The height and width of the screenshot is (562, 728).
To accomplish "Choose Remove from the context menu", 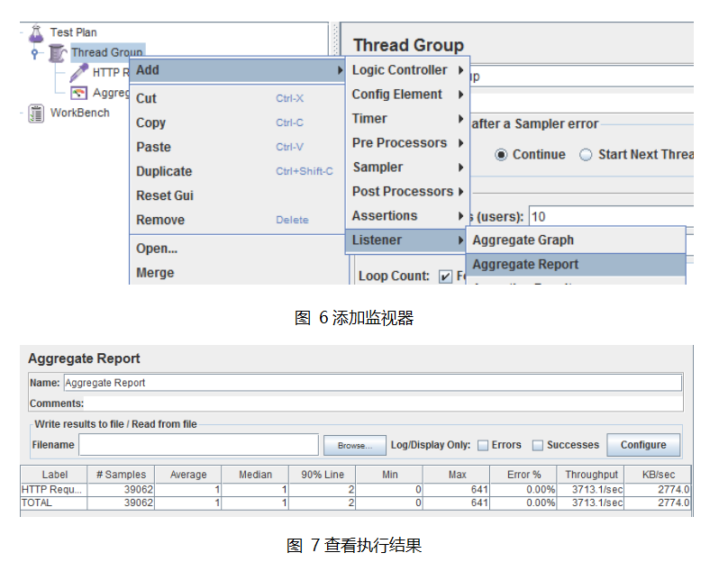I will pos(237,220).
